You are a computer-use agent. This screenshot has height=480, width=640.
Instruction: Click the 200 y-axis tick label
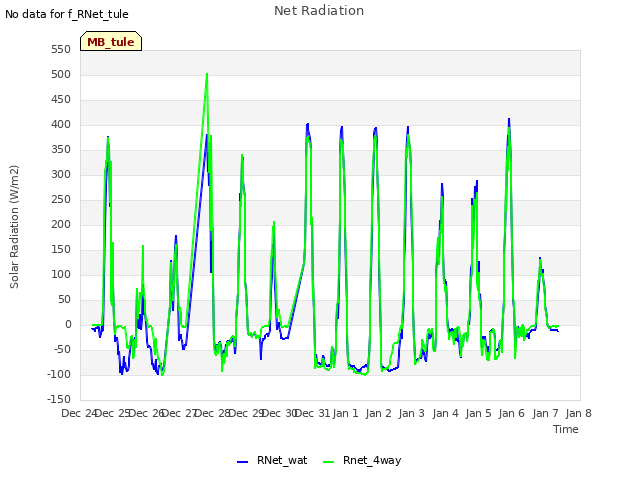(61, 224)
